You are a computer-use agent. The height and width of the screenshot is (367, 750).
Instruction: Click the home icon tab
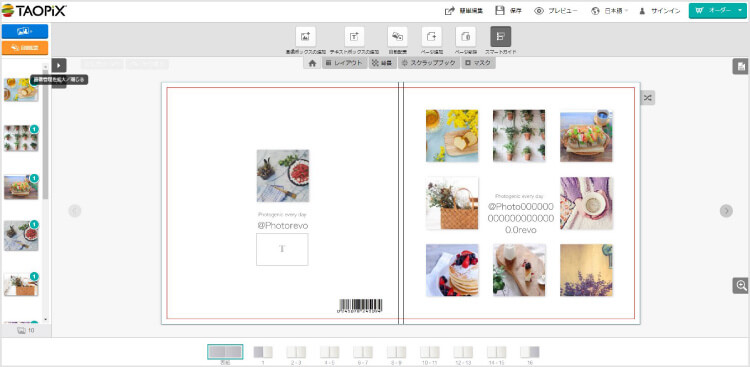click(312, 63)
